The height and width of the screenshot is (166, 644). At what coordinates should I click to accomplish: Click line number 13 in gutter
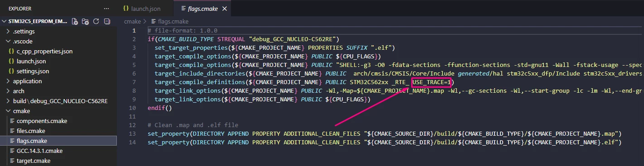[x=132, y=133]
